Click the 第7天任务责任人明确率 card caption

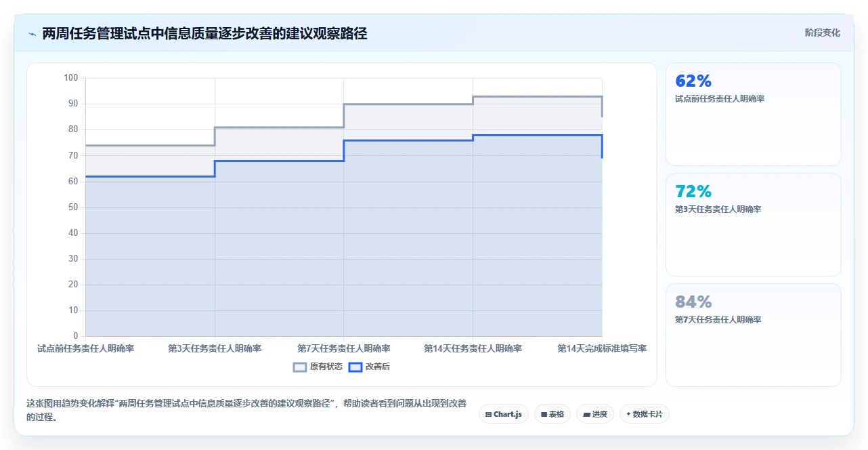pos(718,320)
